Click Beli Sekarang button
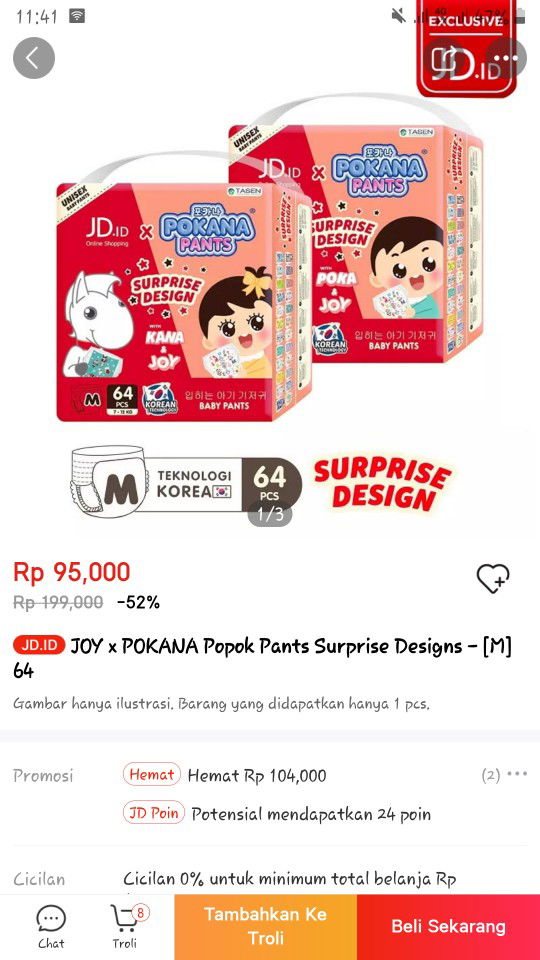The image size is (540, 960). 449,926
